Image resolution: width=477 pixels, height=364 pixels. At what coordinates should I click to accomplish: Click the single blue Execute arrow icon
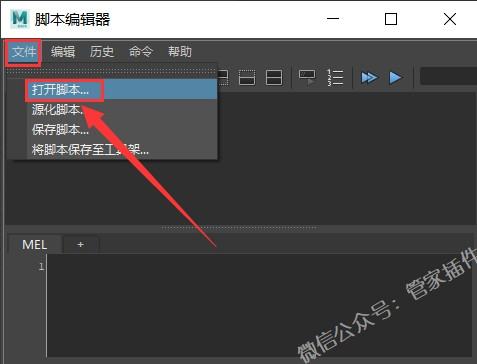[396, 78]
